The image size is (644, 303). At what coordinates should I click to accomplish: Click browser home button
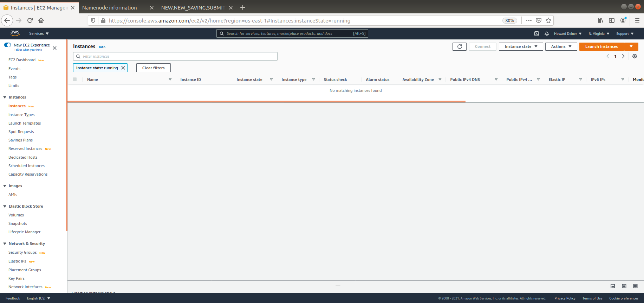(41, 20)
